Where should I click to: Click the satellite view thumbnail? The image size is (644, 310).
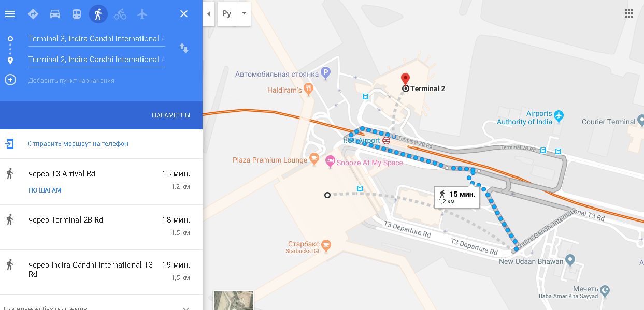[234, 300]
